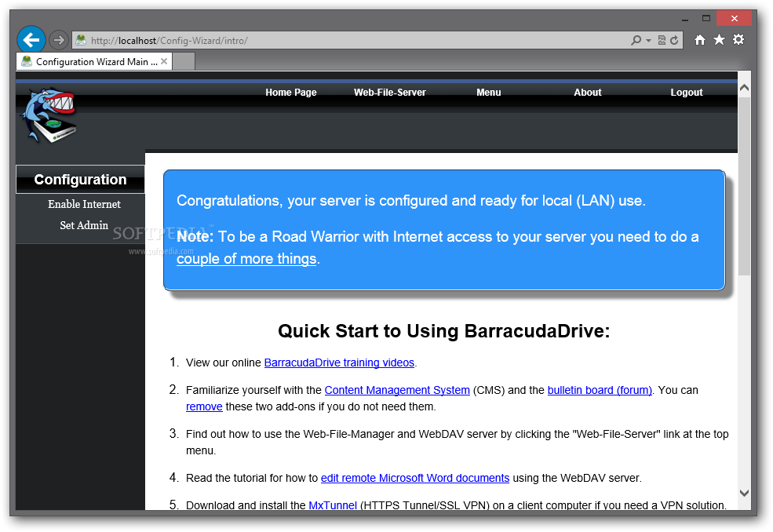Click Logout in the top navigation
This screenshot has width=773, height=532.
(686, 93)
